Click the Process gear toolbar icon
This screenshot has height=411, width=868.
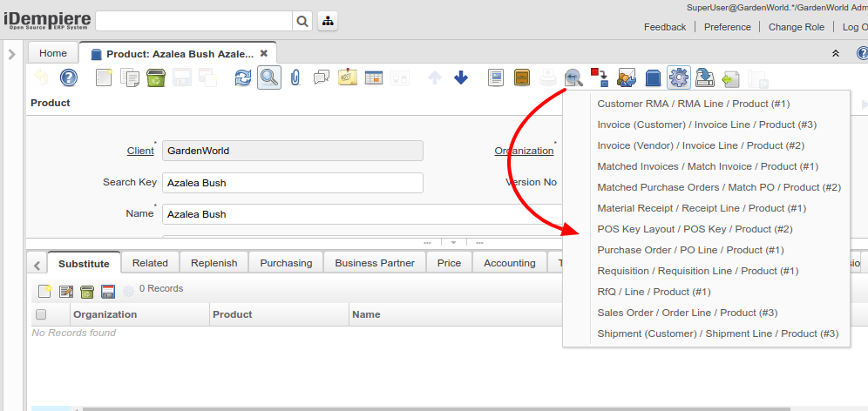click(x=678, y=77)
